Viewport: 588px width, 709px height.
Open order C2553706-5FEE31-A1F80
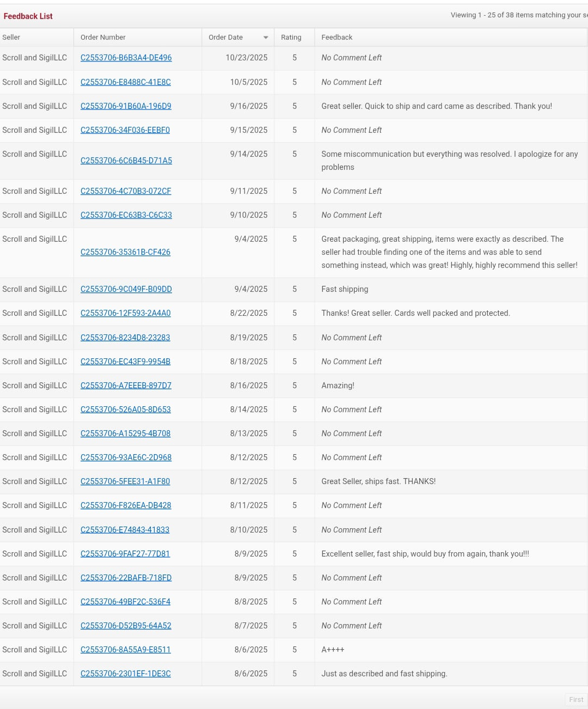click(125, 481)
